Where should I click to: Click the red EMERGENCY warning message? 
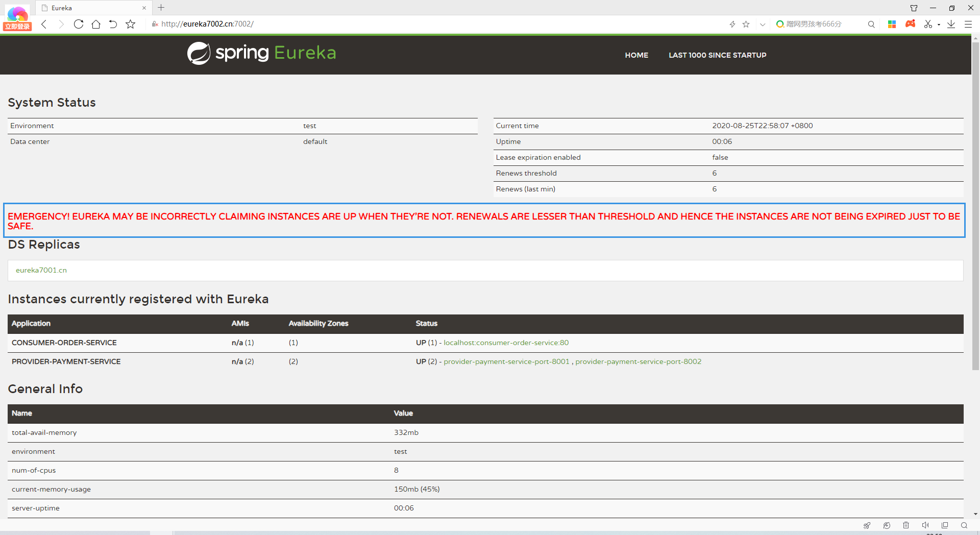coord(484,221)
